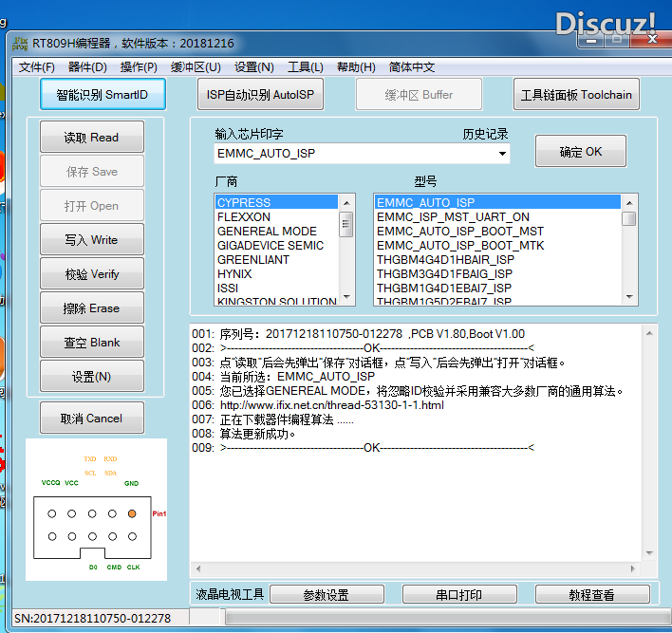The width and height of the screenshot is (672, 633).
Task: Select GIGADEVICE SEMIC manufacturer
Action: click(x=277, y=245)
